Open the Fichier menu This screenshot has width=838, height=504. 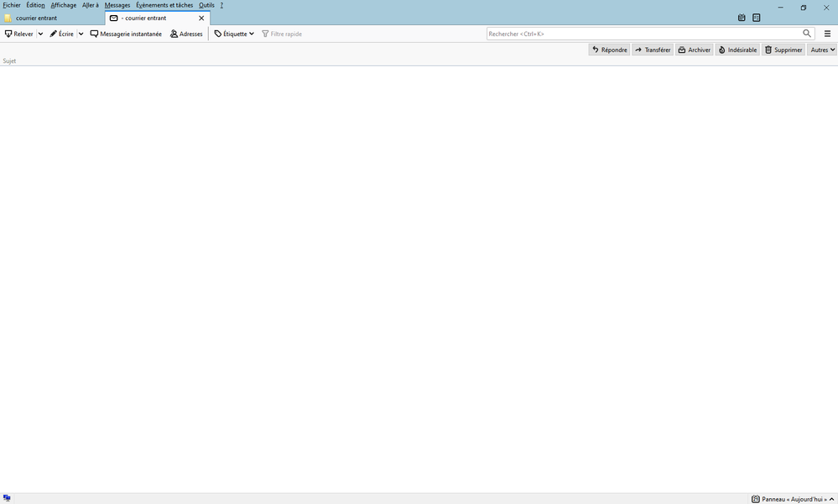pyautogui.click(x=11, y=5)
